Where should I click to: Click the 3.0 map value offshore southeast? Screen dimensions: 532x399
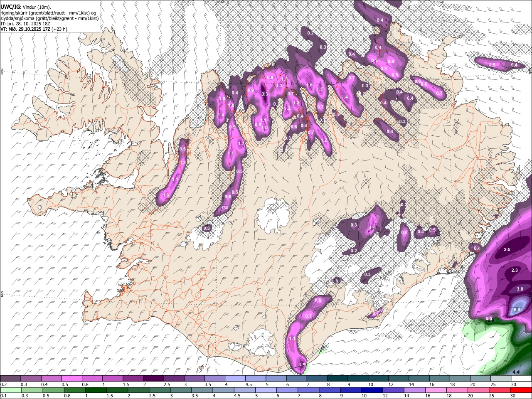coord(520,289)
